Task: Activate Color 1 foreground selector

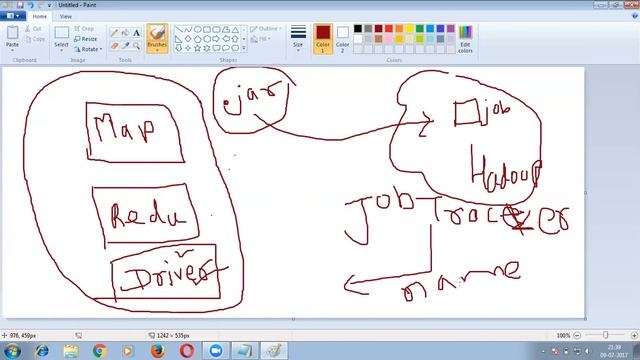Action: pyautogui.click(x=323, y=39)
